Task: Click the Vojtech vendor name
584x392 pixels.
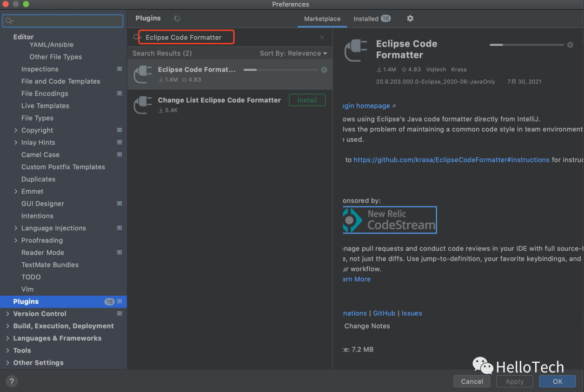Action: pos(436,69)
